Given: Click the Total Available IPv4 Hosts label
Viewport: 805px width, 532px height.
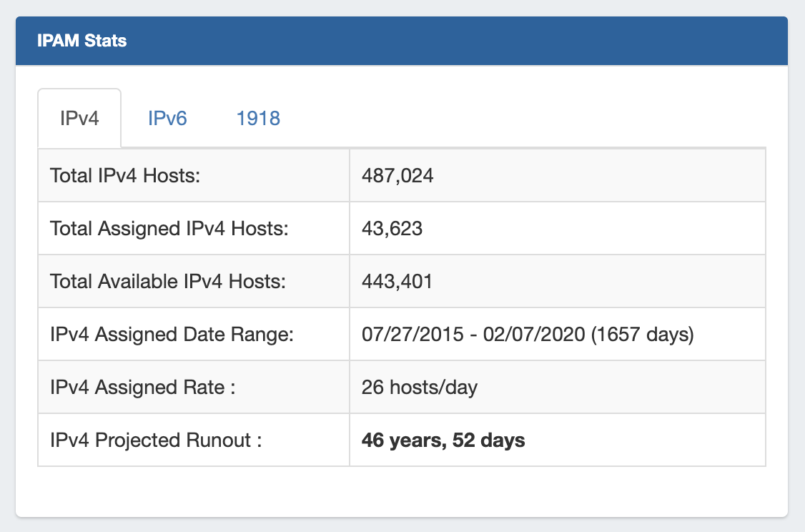Looking at the screenshot, I should point(167,281).
